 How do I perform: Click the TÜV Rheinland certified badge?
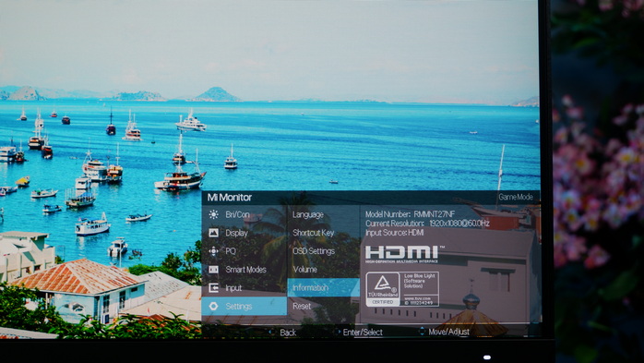(383, 289)
